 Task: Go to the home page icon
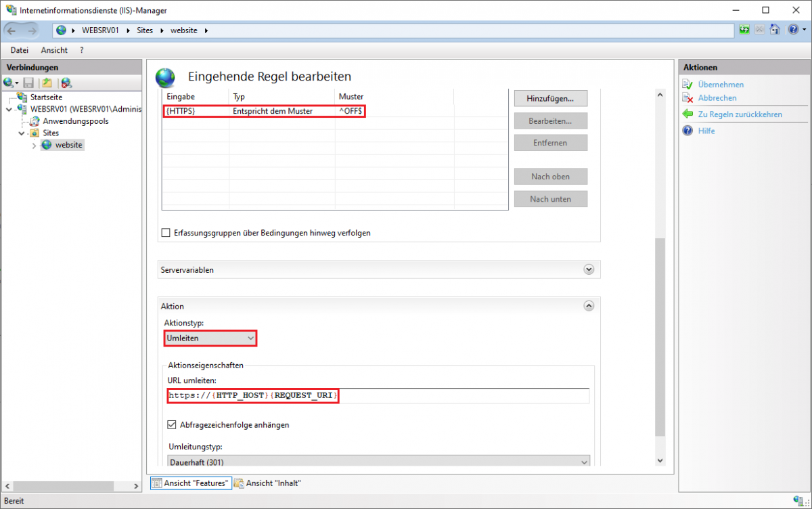coord(775,30)
